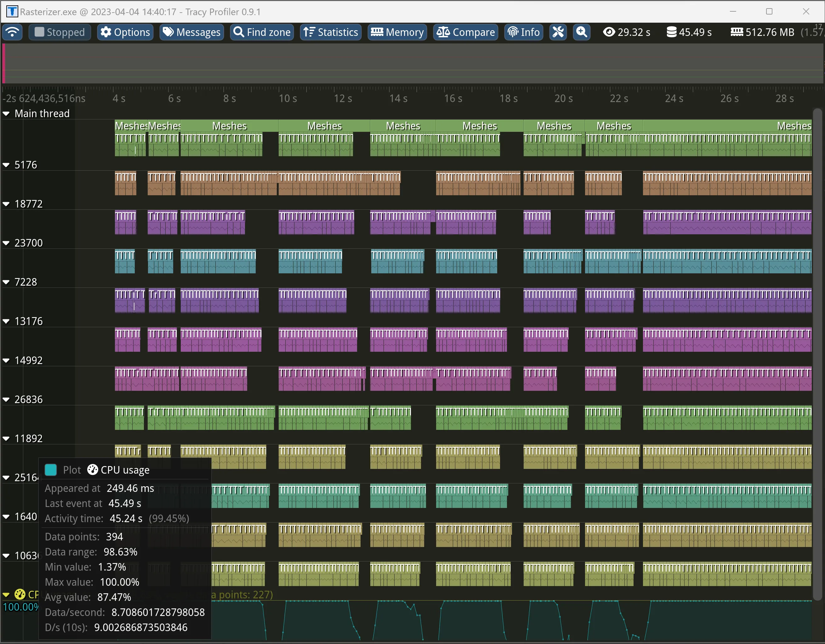Click the Meshes zone starting near 8 s
Image resolution: width=825 pixels, height=644 pixels.
229,126
